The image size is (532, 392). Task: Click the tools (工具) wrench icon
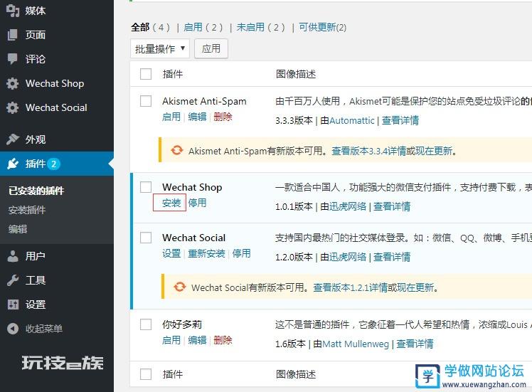(x=13, y=280)
